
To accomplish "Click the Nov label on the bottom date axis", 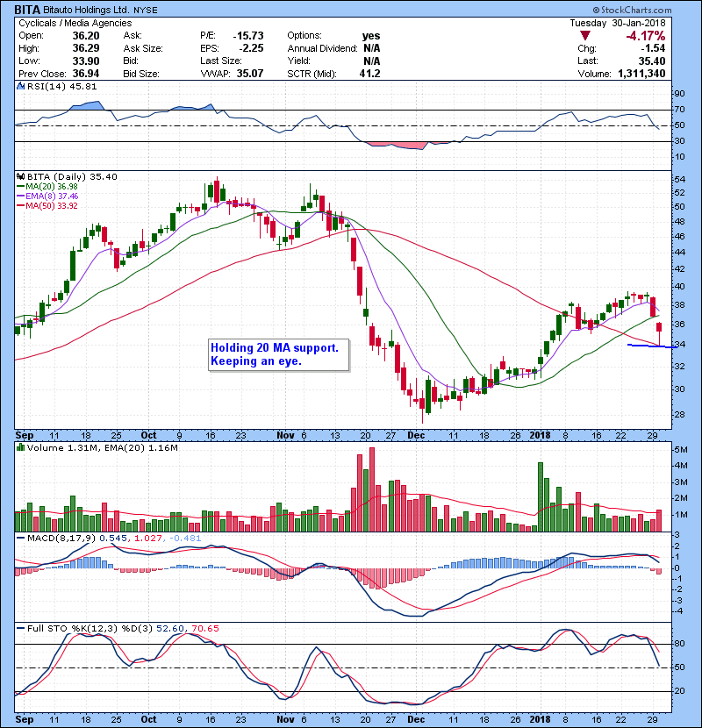I will 285,719.
